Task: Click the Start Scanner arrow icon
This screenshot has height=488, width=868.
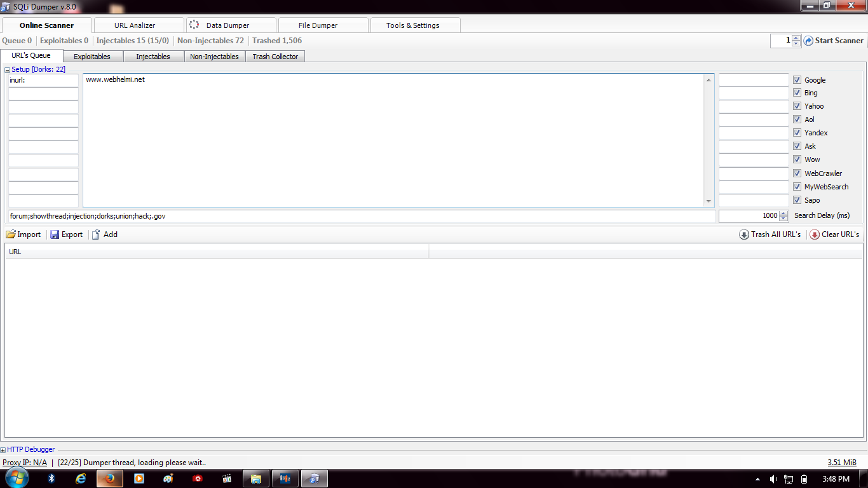Action: click(808, 41)
